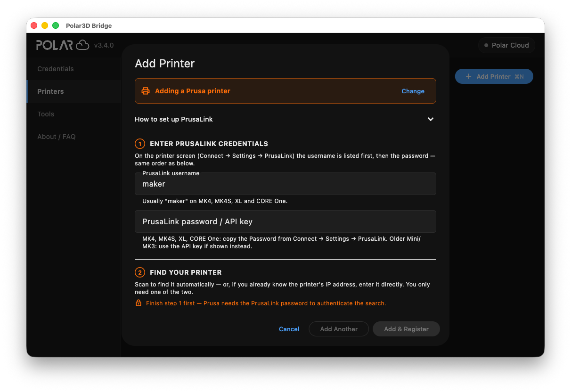This screenshot has width=571, height=392.
Task: Click the Polar Cloud status button
Action: (506, 45)
